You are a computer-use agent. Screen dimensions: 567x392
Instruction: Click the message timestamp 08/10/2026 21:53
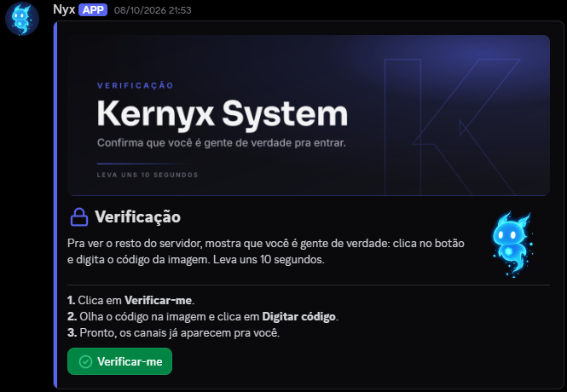tap(153, 10)
